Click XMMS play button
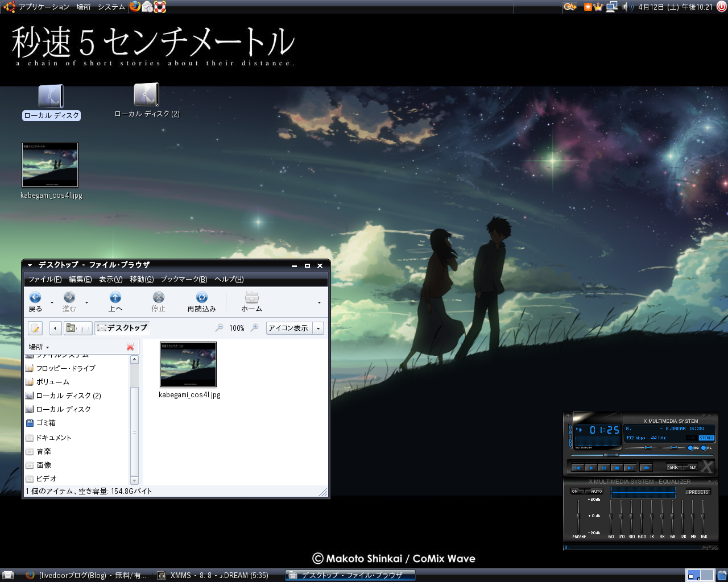 (x=591, y=467)
